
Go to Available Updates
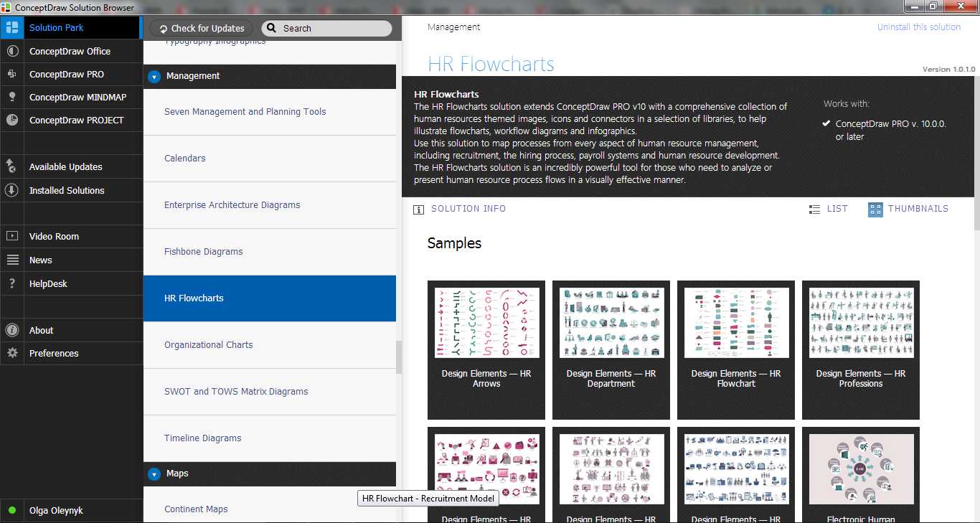coord(72,166)
